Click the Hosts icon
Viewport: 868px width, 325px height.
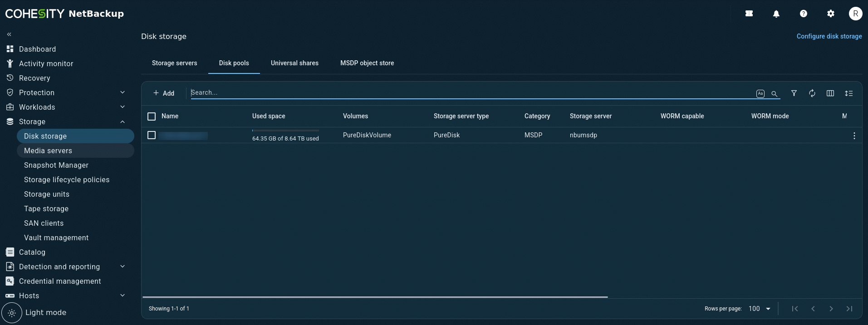(10, 296)
